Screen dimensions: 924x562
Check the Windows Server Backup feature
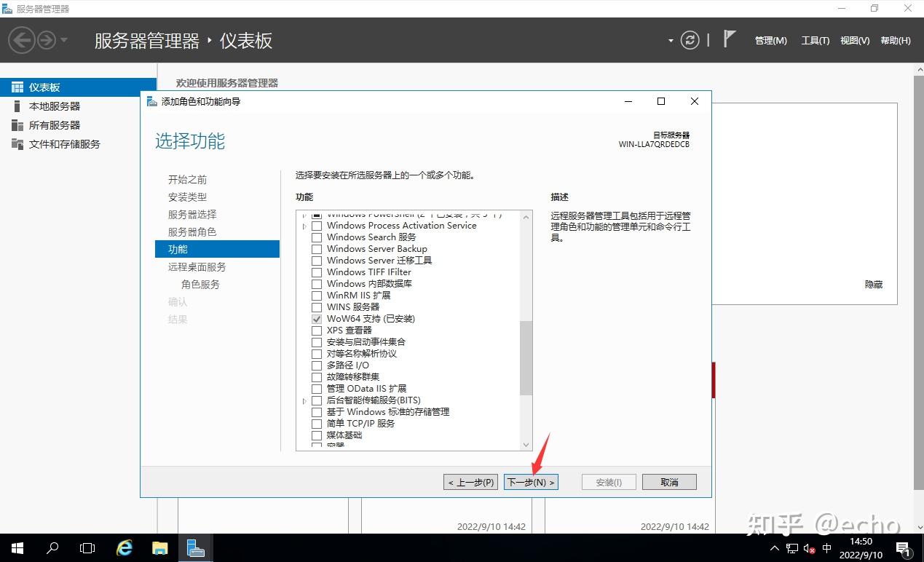317,248
